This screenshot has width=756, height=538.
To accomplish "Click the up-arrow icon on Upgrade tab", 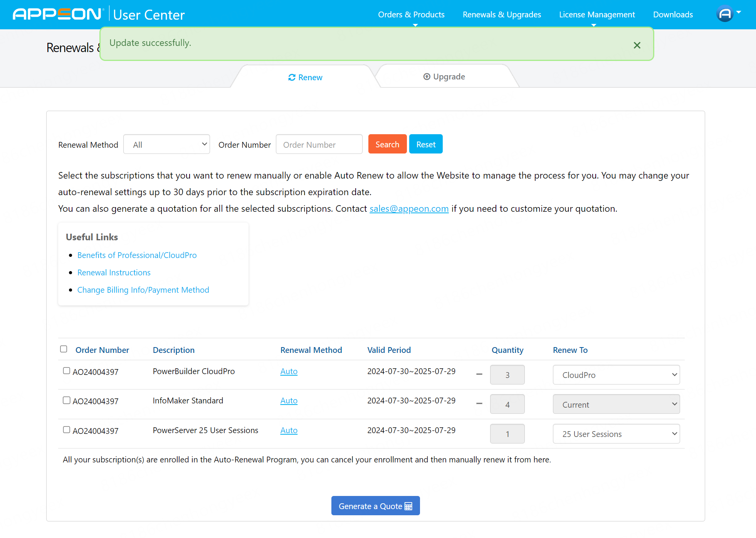I will pyautogui.click(x=427, y=76).
